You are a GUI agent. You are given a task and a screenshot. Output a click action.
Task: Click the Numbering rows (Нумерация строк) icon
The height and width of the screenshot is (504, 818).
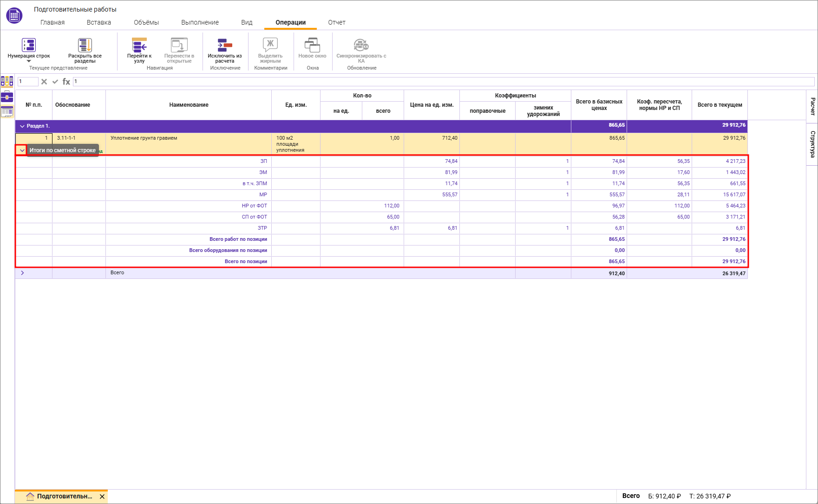pyautogui.click(x=29, y=45)
